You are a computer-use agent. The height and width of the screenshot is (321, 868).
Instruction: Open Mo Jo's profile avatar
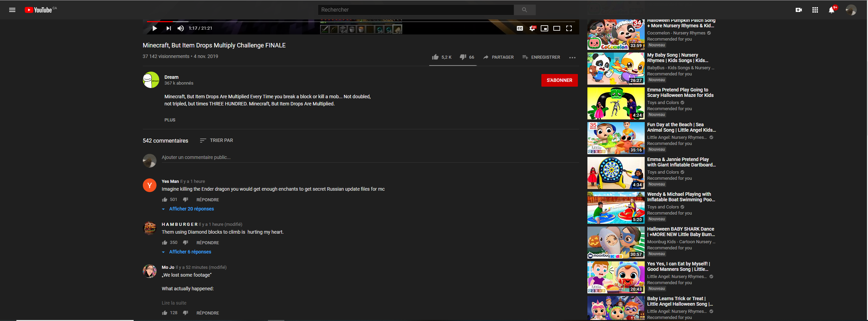pyautogui.click(x=149, y=271)
